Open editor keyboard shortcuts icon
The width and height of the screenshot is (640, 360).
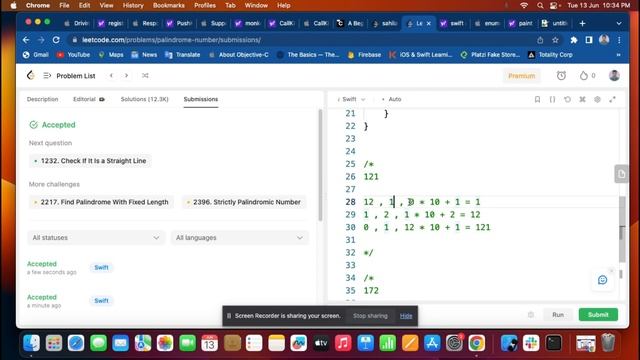click(x=582, y=99)
